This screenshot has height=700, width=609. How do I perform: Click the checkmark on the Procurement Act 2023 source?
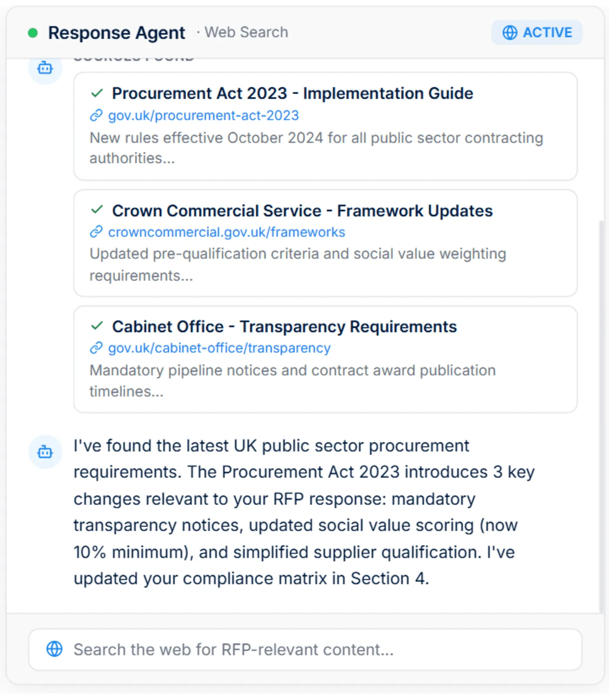pyautogui.click(x=97, y=93)
